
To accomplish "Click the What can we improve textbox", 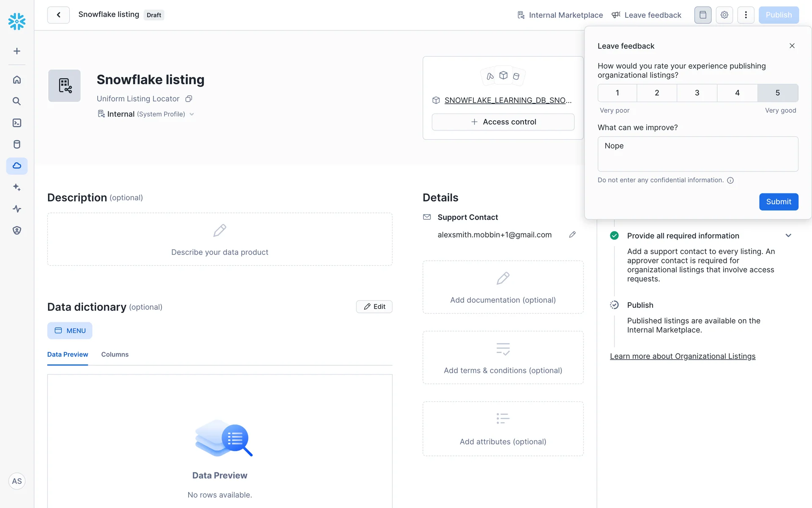I will pos(697,154).
